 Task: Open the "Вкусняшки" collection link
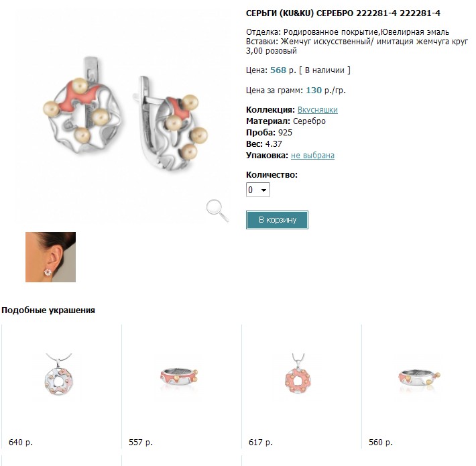317,110
